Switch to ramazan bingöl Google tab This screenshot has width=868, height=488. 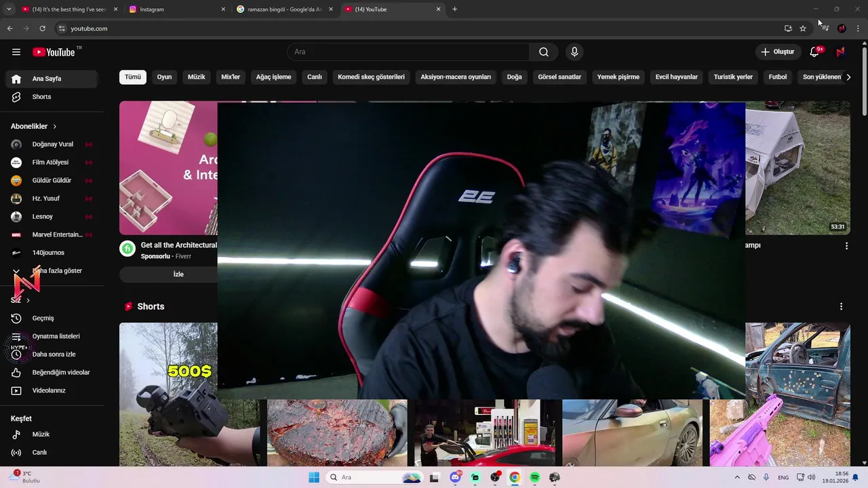click(284, 9)
